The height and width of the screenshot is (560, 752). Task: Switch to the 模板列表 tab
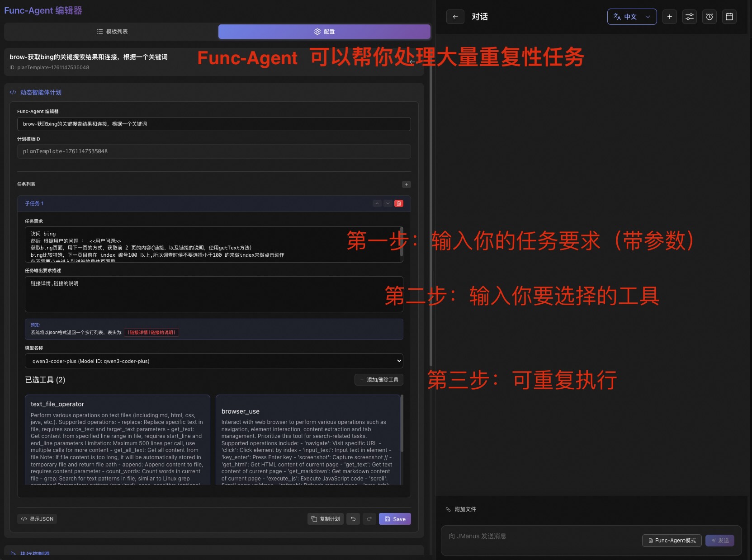pyautogui.click(x=112, y=32)
